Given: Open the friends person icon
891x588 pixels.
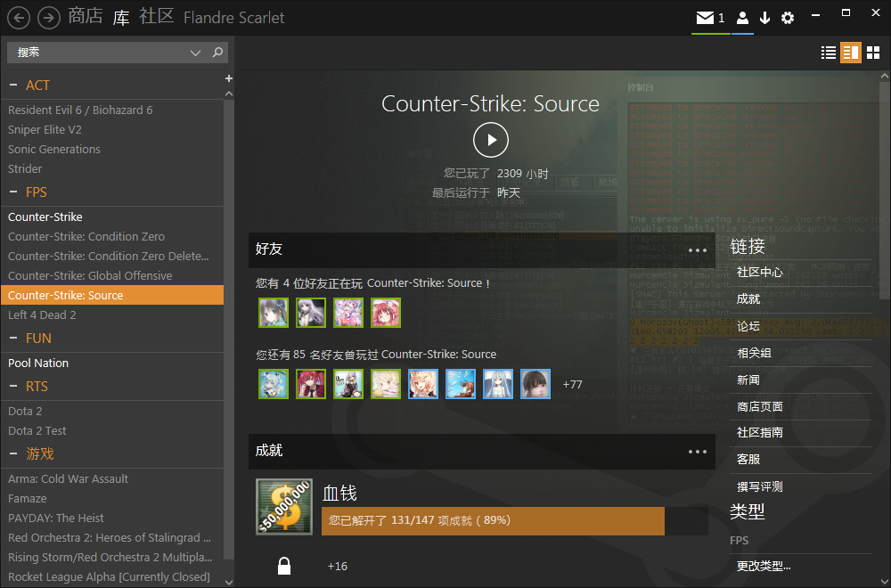Looking at the screenshot, I should click(742, 18).
